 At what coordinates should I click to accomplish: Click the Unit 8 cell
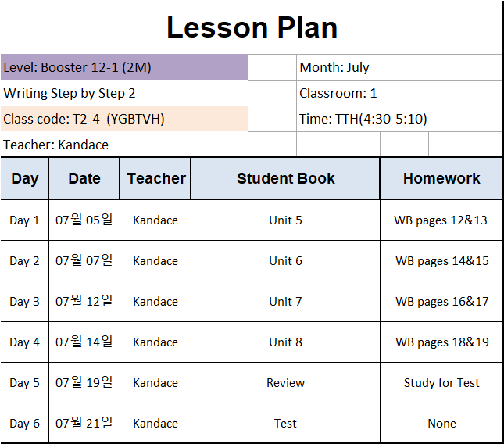[x=285, y=342]
